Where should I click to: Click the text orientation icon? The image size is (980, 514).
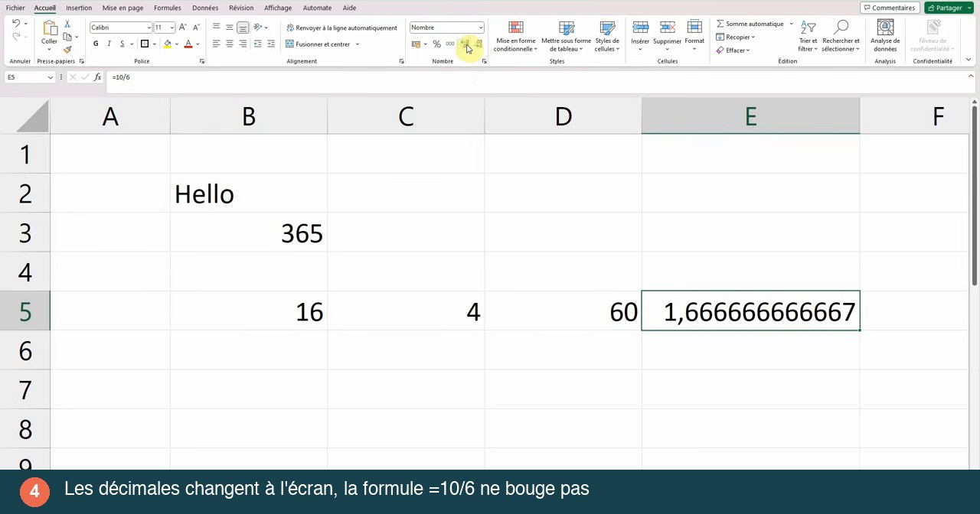258,28
